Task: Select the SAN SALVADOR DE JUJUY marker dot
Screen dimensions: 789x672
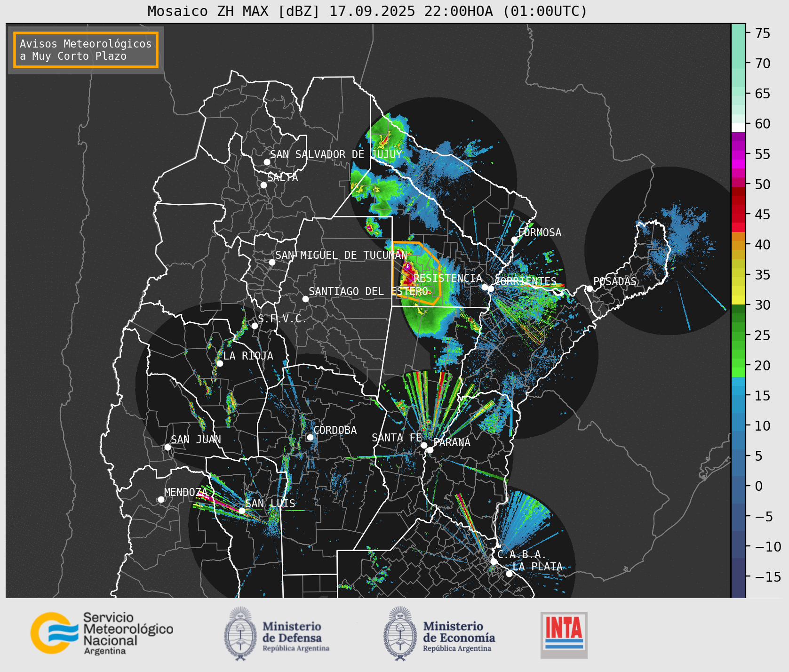Action: (267, 162)
